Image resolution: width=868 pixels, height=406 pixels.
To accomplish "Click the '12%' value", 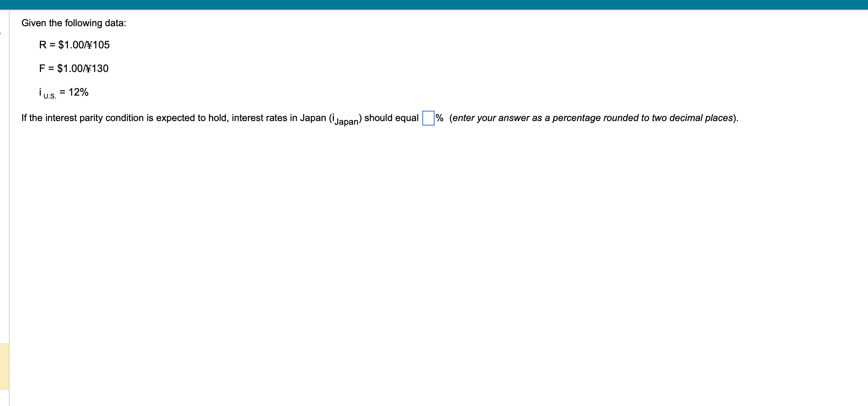I will tap(79, 92).
